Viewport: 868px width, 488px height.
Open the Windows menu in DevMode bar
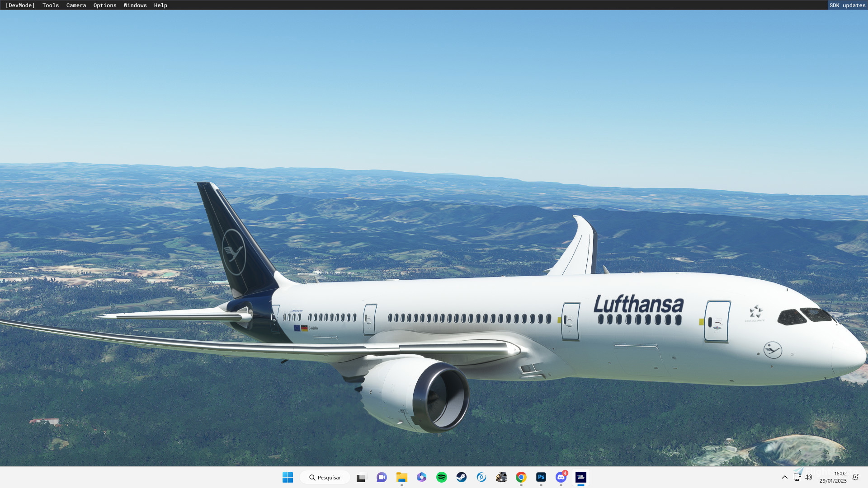tap(135, 5)
